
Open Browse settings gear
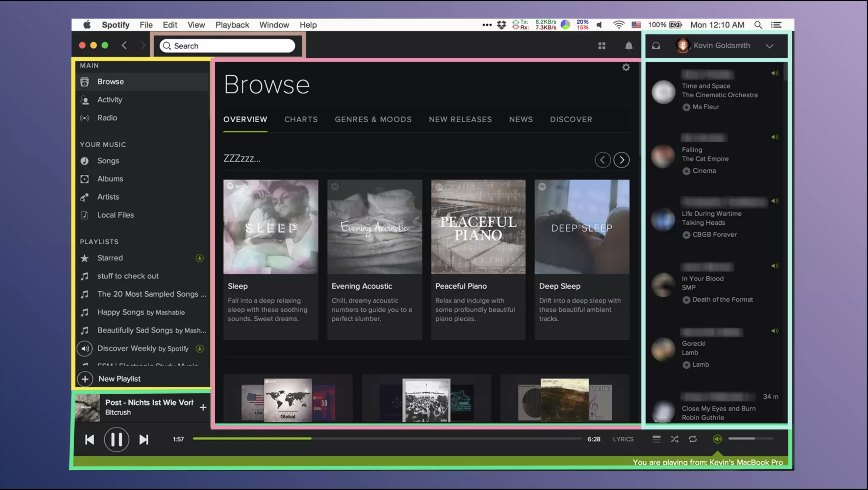click(x=626, y=67)
